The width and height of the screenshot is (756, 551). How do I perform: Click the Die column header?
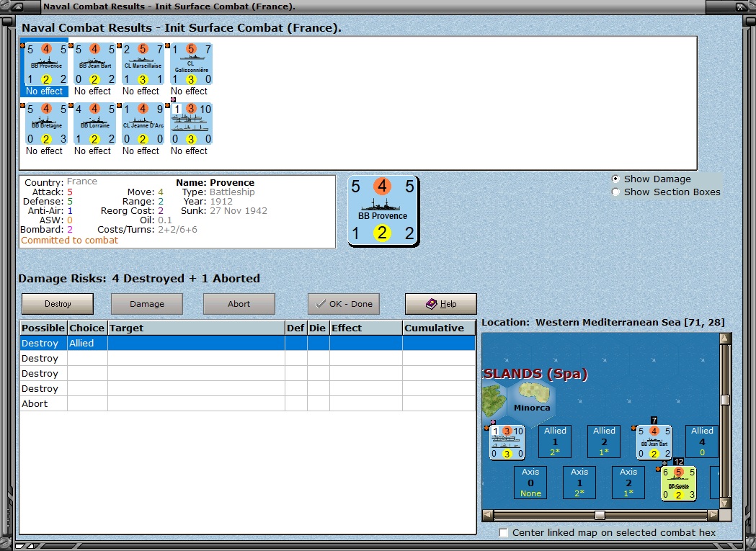coord(319,328)
